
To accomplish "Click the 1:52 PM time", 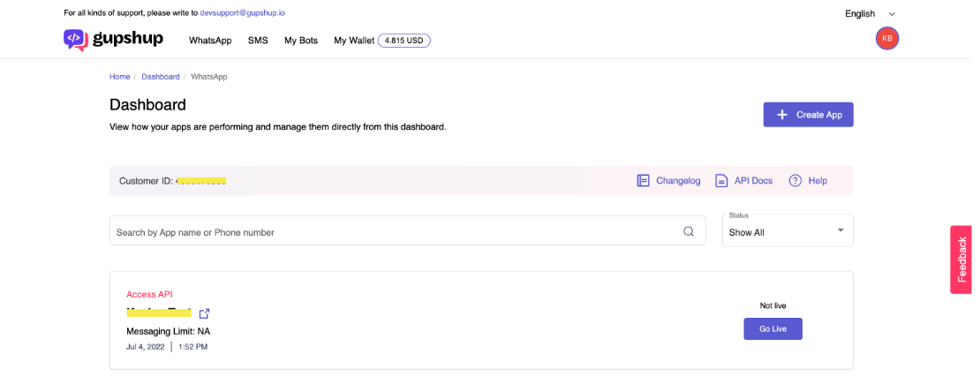I will point(192,346).
